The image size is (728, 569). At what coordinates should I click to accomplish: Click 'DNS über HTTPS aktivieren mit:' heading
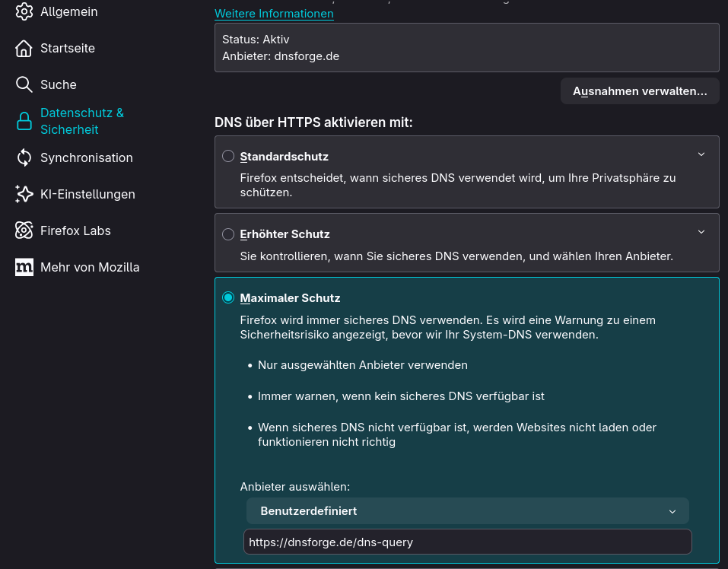click(x=313, y=122)
